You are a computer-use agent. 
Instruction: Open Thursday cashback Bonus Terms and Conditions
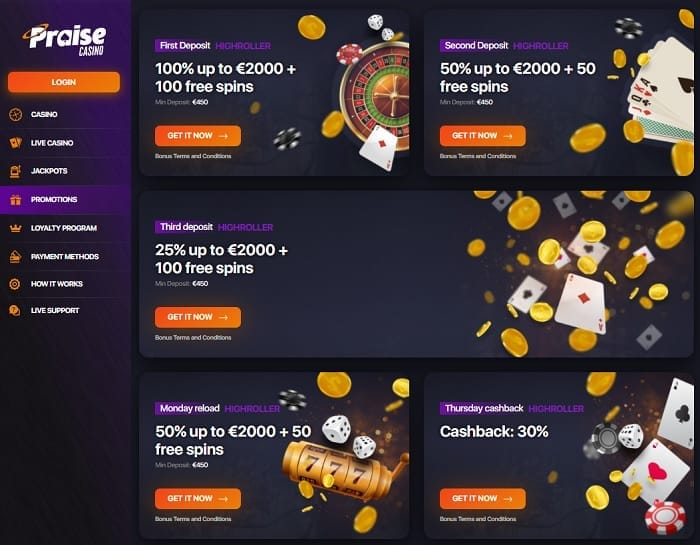[478, 519]
